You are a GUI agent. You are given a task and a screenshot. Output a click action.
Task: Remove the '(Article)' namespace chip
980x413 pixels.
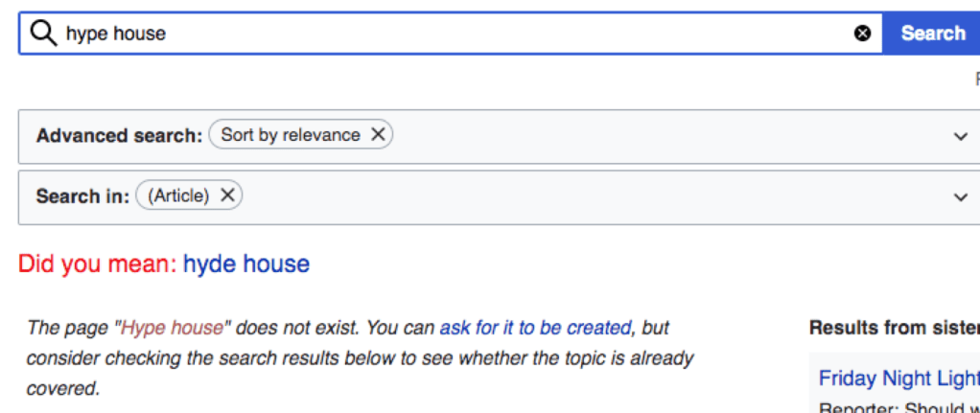(227, 195)
